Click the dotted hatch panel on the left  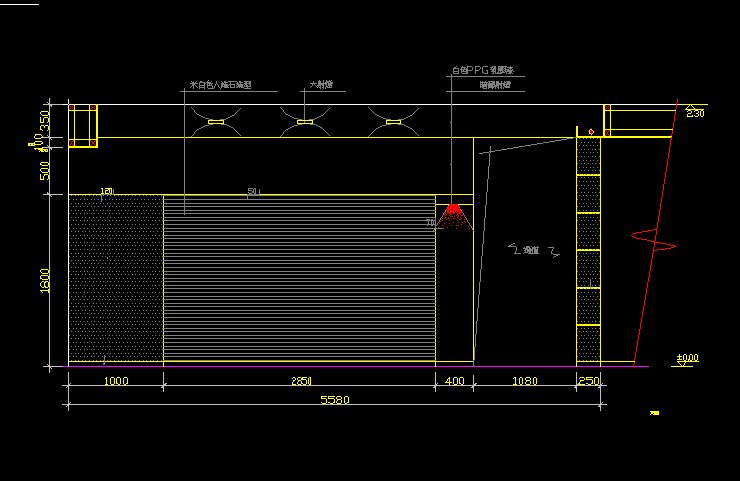point(115,278)
